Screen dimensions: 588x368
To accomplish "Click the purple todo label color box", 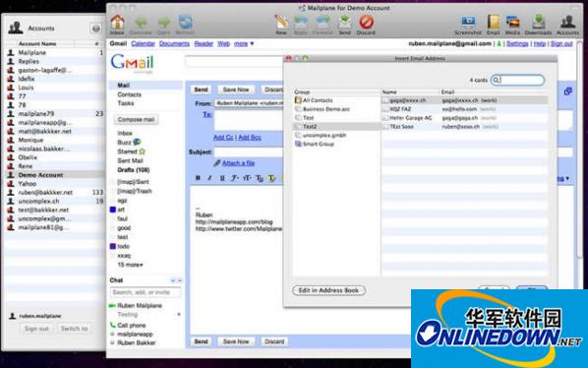I will click(x=112, y=246).
